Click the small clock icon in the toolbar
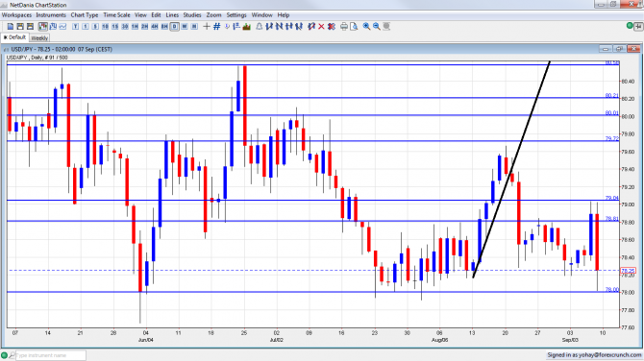Screen dimensions: 644x361 [x=227, y=26]
